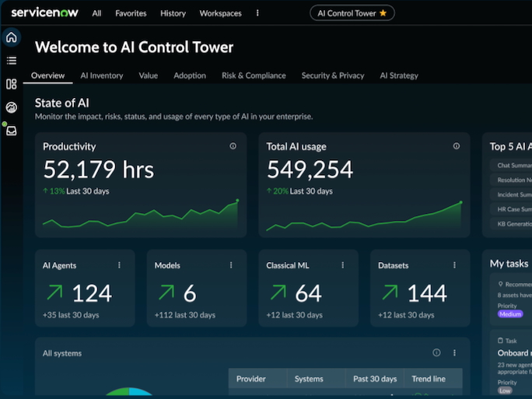Open AI Agents card options menu
Screen dimensions: 532x399
tap(119, 265)
